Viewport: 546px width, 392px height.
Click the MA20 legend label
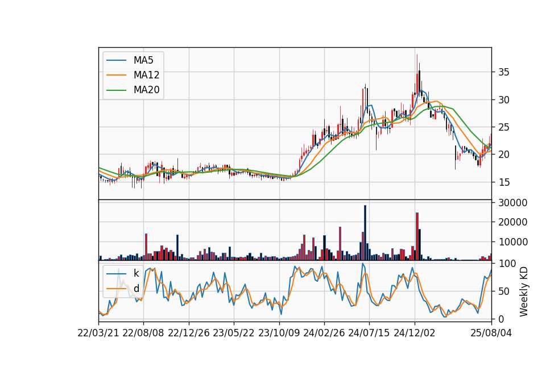146,90
